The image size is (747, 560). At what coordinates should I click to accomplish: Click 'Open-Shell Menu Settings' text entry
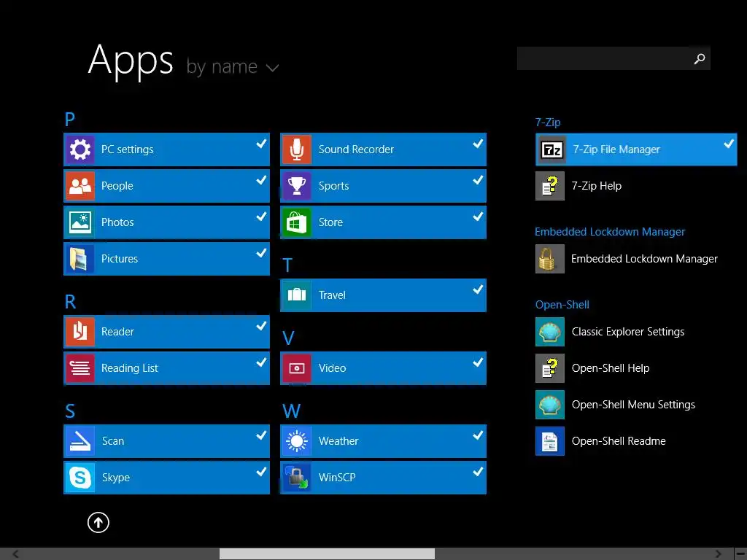tap(633, 404)
